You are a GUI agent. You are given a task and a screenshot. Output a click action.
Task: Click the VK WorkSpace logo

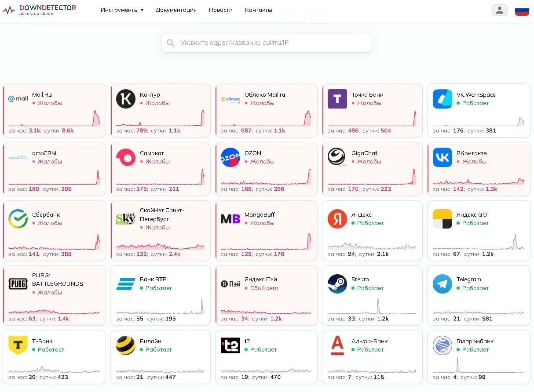tap(443, 99)
